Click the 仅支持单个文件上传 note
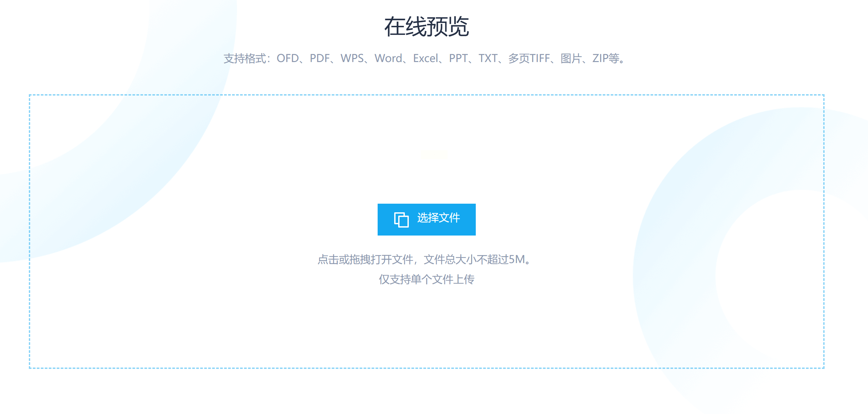Image resolution: width=868 pixels, height=414 pixels. (x=426, y=279)
